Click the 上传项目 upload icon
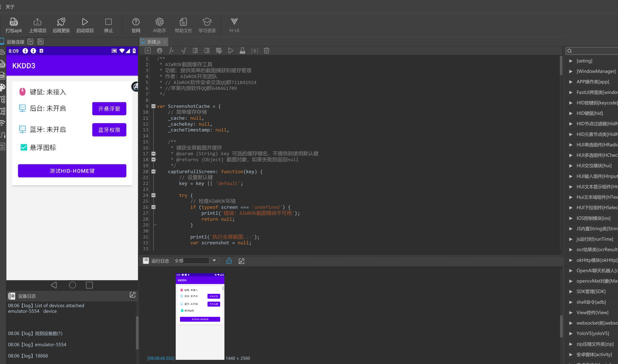 click(38, 22)
